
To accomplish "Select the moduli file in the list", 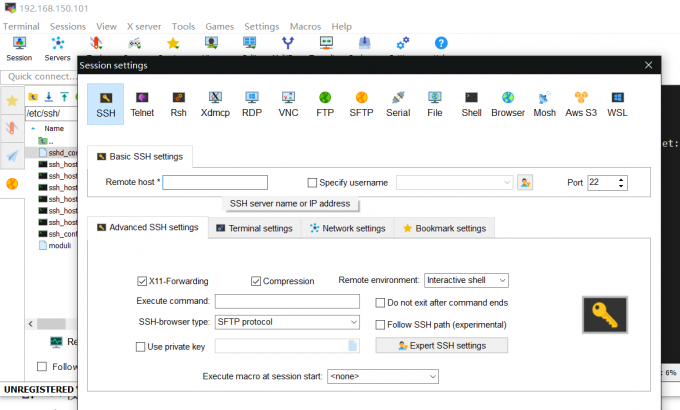I will (x=56, y=246).
